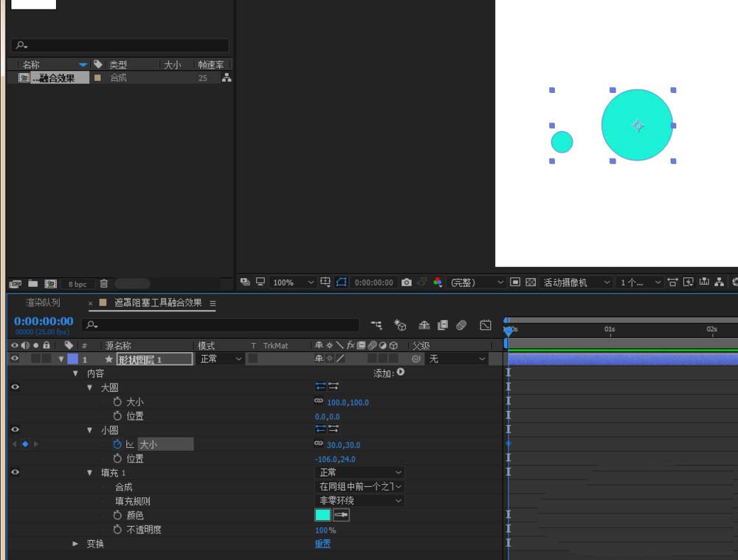Viewport: 738px width, 560px height.
Task: Toggle constrain proportions link for 小圆 size
Action: [x=319, y=444]
